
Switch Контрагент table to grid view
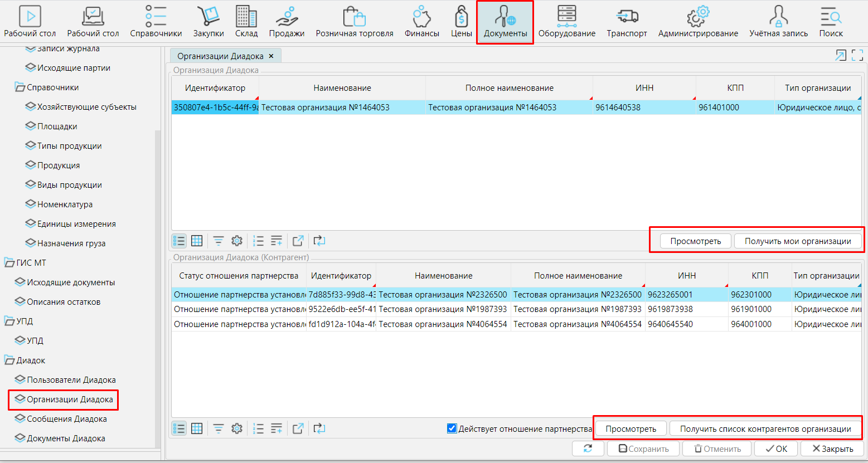tap(197, 428)
